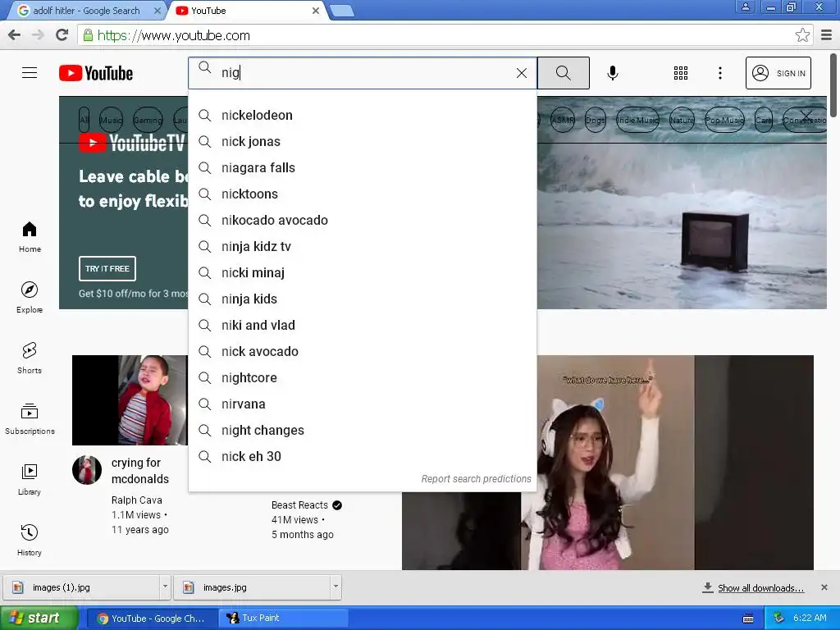Expand options for the images.jpg download

click(336, 587)
